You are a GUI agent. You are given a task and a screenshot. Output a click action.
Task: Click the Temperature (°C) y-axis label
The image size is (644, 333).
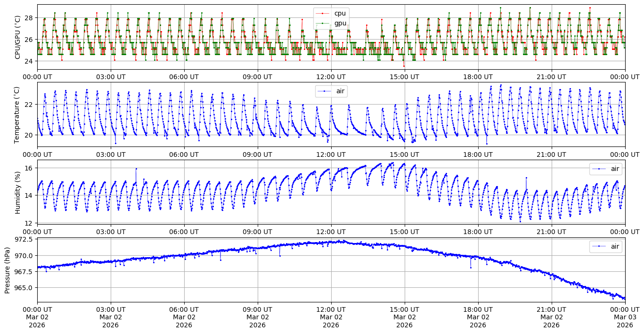coord(18,114)
